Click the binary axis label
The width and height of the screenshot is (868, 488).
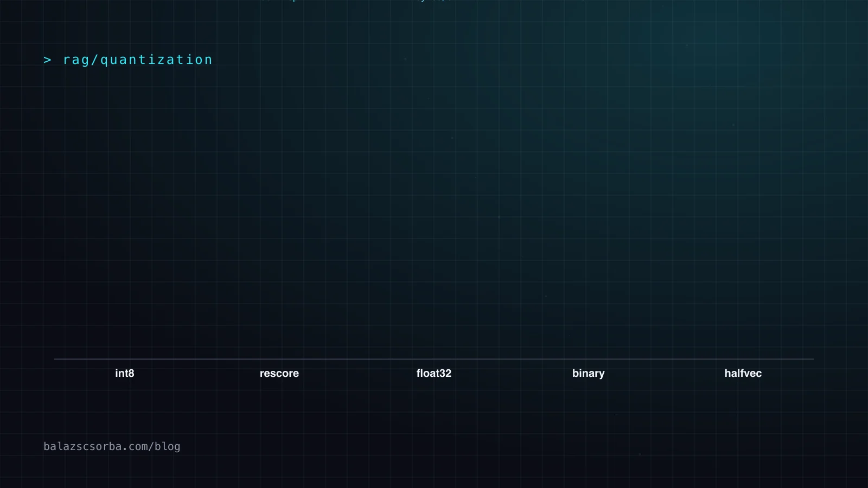pyautogui.click(x=589, y=373)
